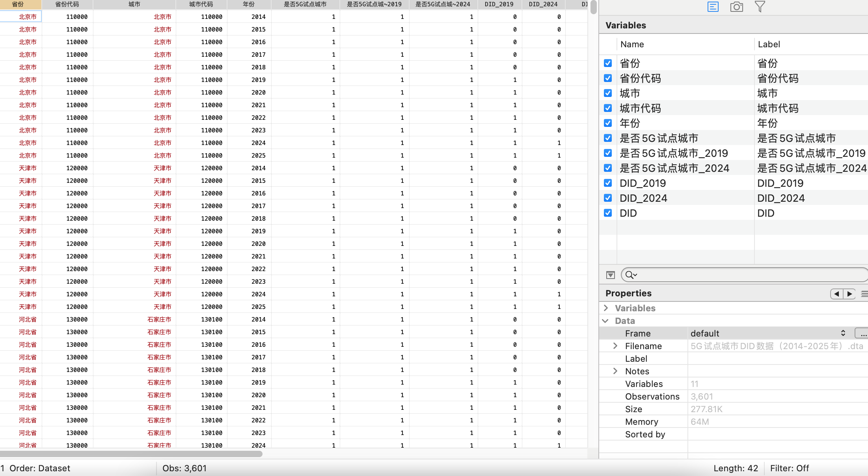The width and height of the screenshot is (868, 476).
Task: Uncheck the 省份 variable checkbox
Action: coord(608,63)
